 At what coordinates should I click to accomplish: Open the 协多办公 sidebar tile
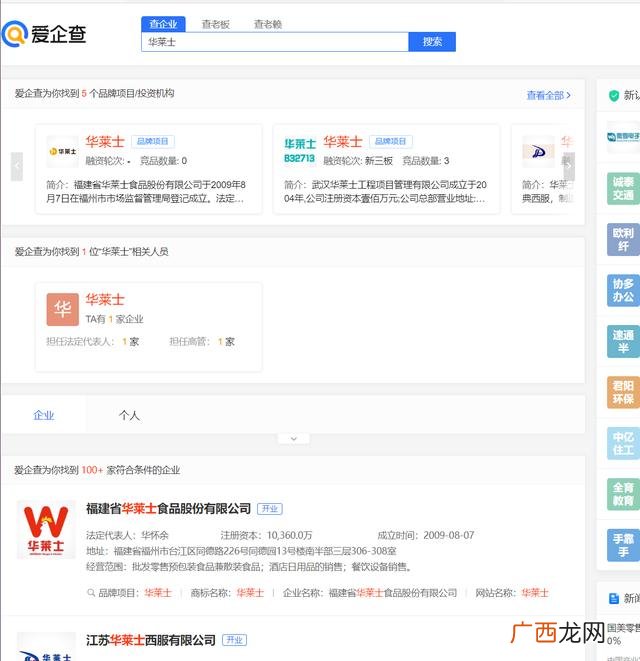pyautogui.click(x=623, y=290)
